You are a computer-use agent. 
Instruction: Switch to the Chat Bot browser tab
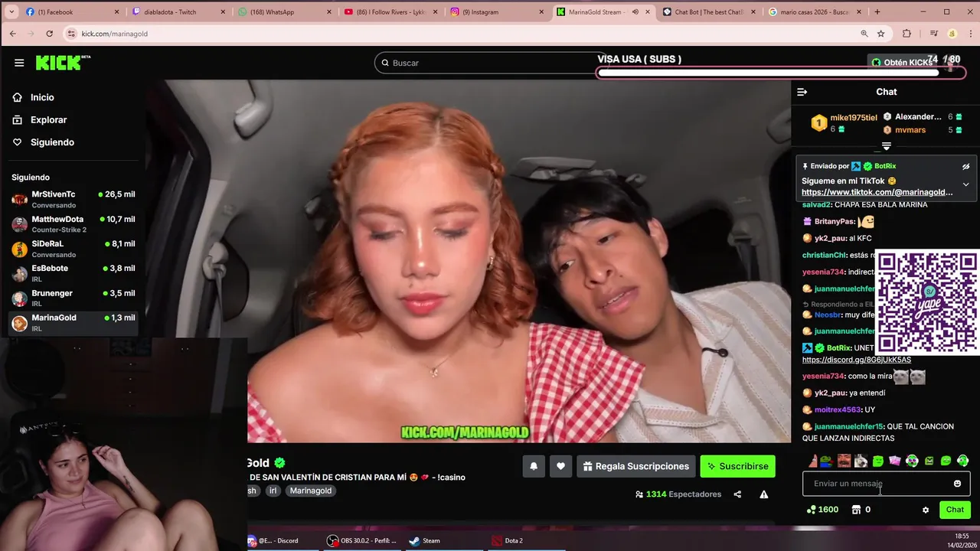[x=708, y=11]
